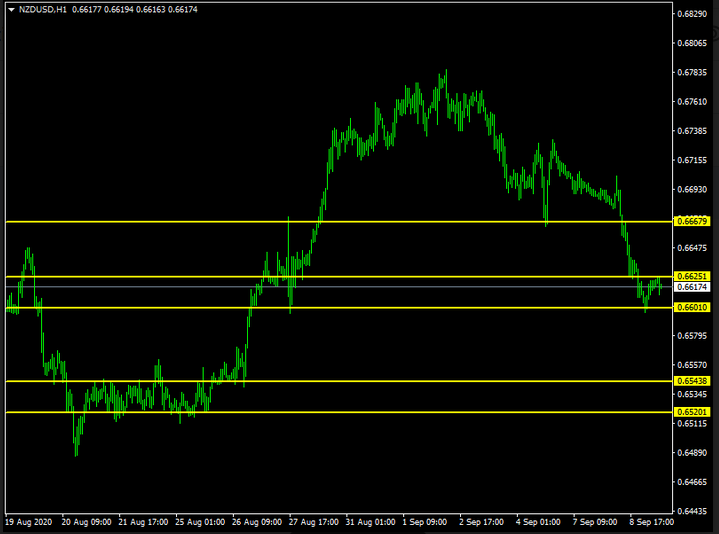Click the yellow 0.66010 price label
The width and height of the screenshot is (719, 534).
coord(693,308)
